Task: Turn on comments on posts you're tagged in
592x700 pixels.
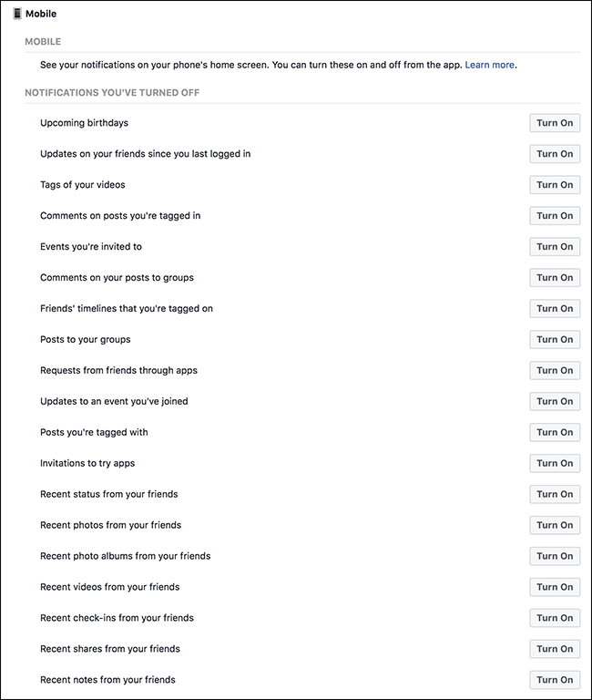Action: 555,216
